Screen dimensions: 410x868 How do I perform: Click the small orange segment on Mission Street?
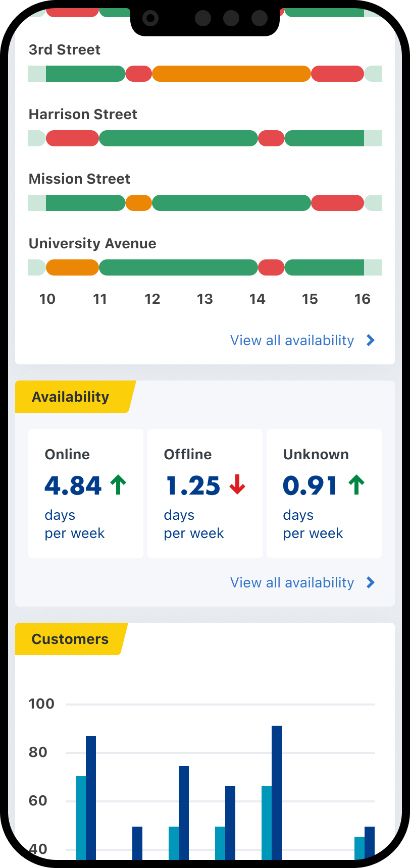pyautogui.click(x=138, y=203)
